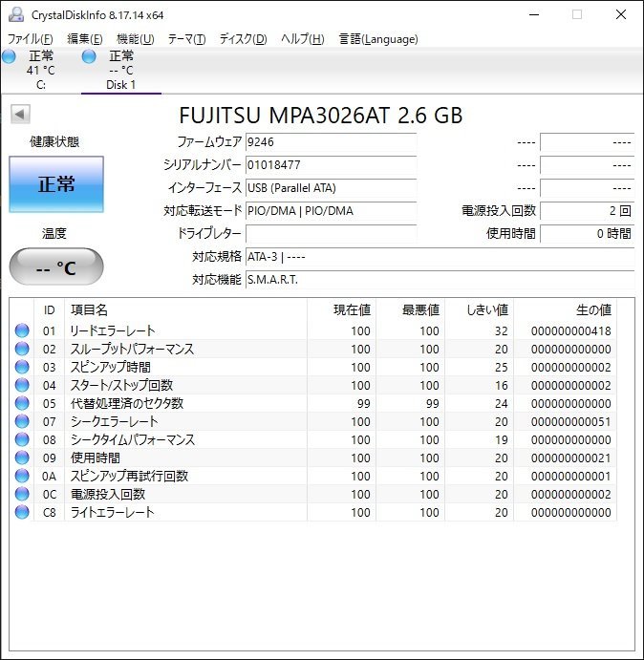Click the -- °C temperature button
Screen dimensions: 644x660
(56, 266)
